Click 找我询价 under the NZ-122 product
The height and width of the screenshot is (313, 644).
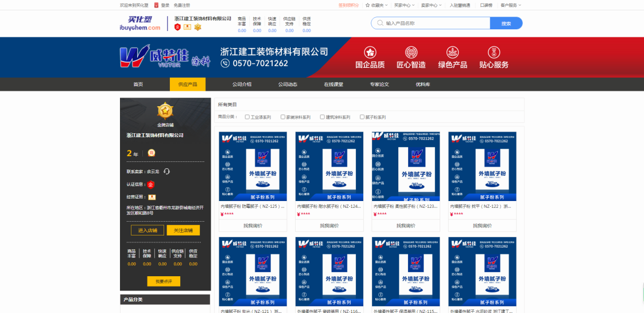tap(482, 226)
